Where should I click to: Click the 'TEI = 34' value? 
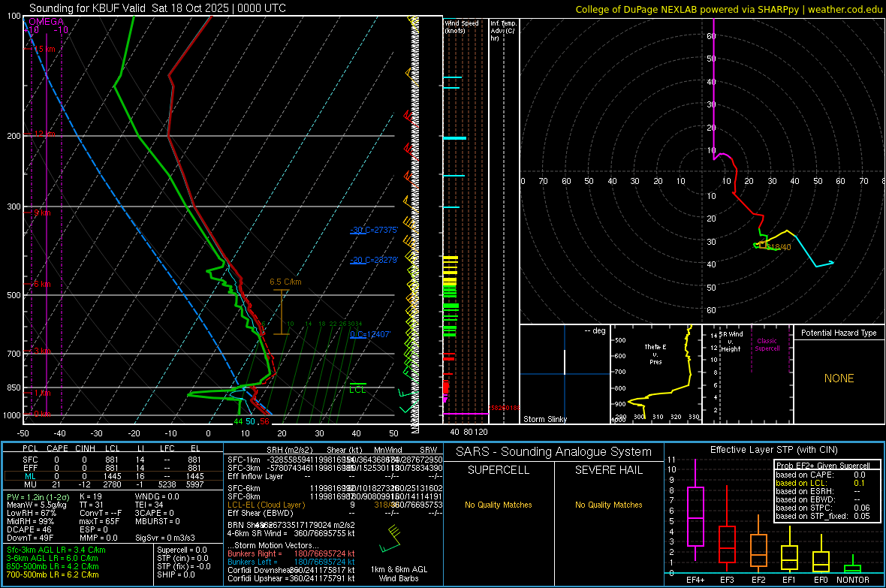(x=149, y=505)
